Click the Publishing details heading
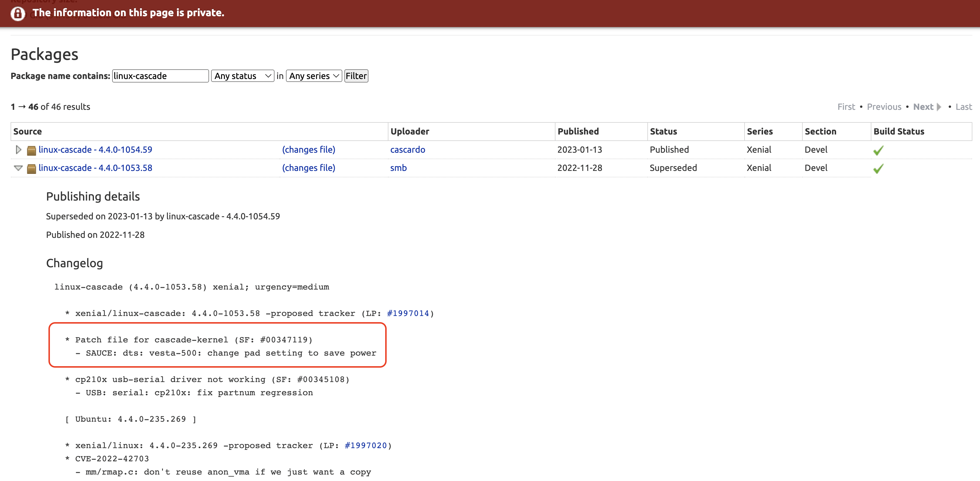This screenshot has width=980, height=481. click(x=93, y=196)
